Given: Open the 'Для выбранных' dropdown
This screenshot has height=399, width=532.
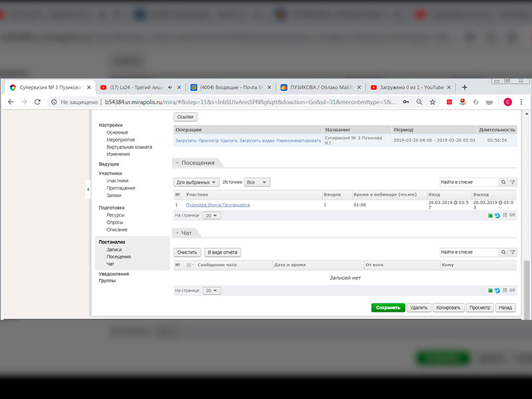Looking at the screenshot, I should click(x=196, y=182).
